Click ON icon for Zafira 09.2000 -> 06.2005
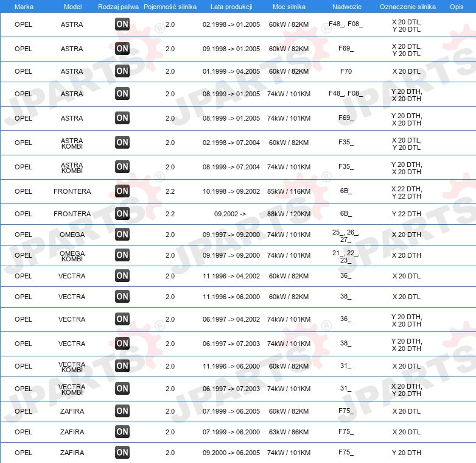 tap(122, 453)
